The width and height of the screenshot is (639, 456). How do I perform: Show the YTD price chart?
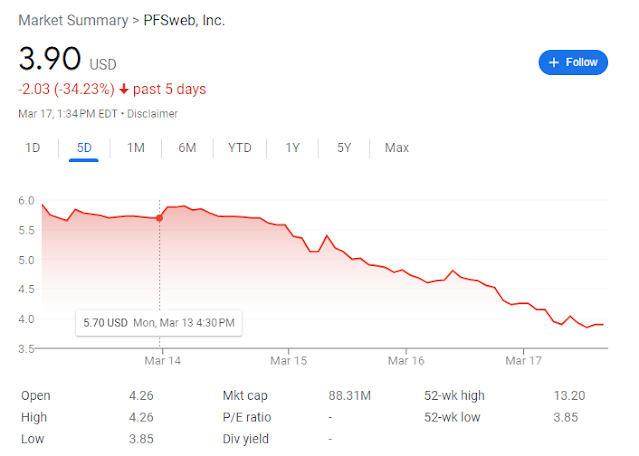(240, 148)
